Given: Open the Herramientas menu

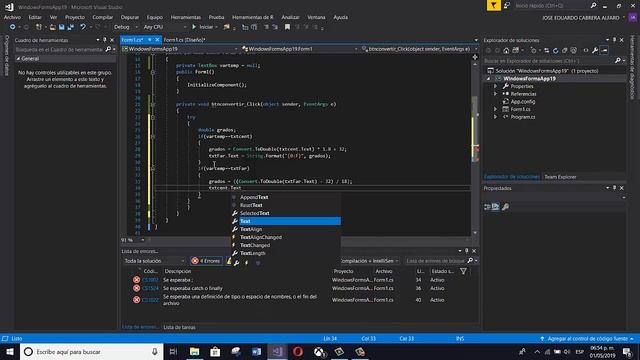Looking at the screenshot, I should pos(186,17).
